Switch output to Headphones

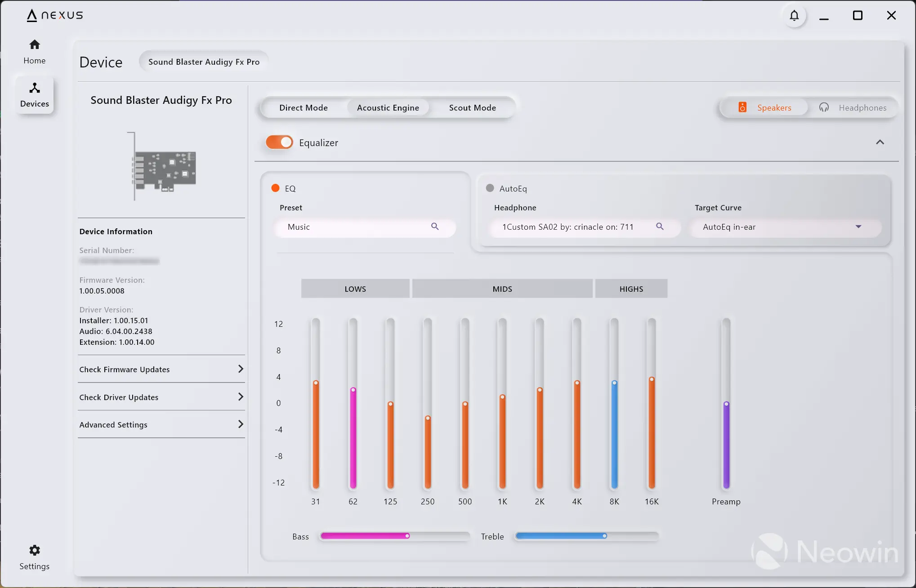(853, 108)
